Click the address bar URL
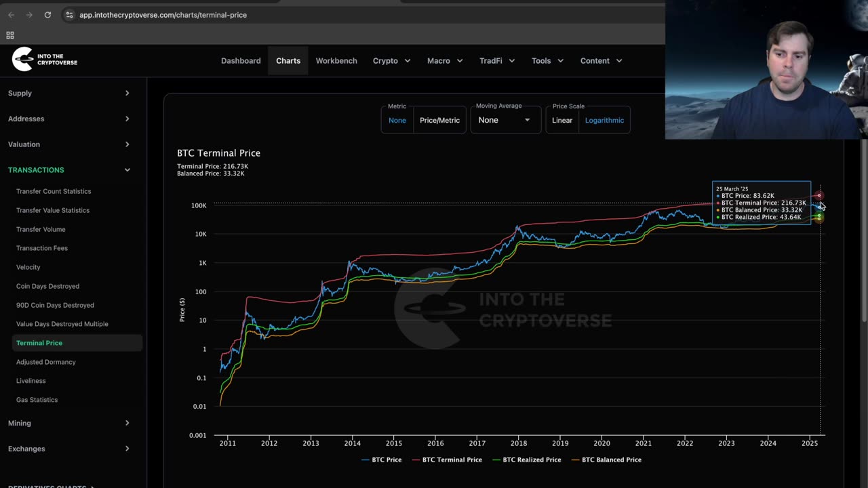 click(163, 15)
